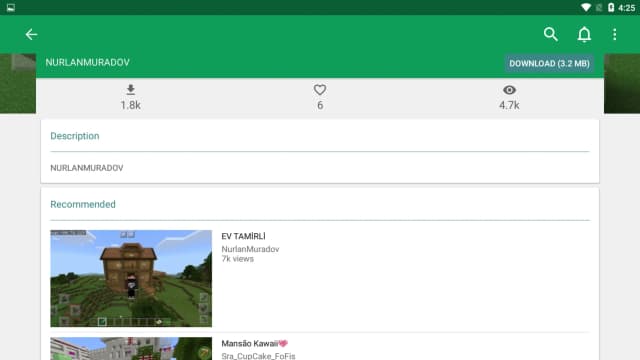Tap author Sra_CupCake_FoFis
Screen dimensions: 640x360
pos(258,356)
